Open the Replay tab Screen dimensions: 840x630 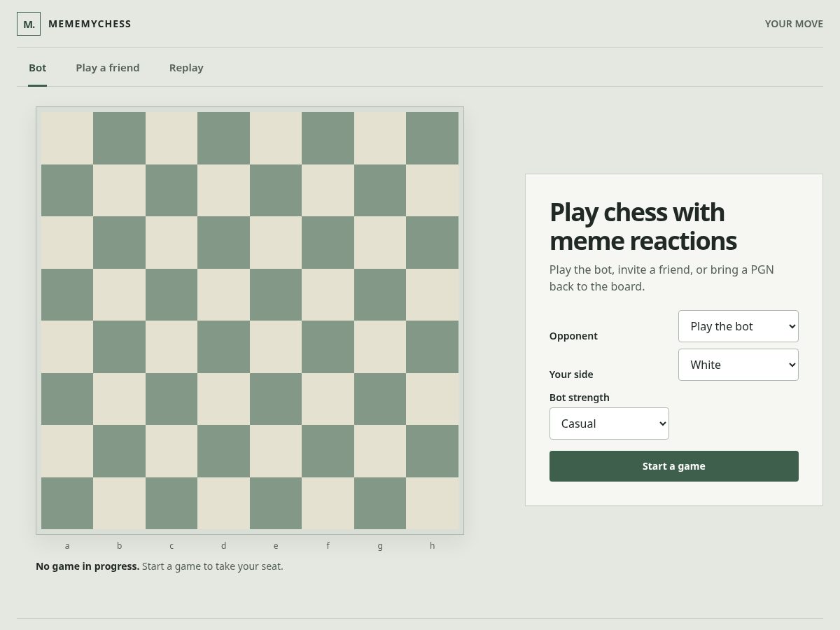click(x=186, y=68)
